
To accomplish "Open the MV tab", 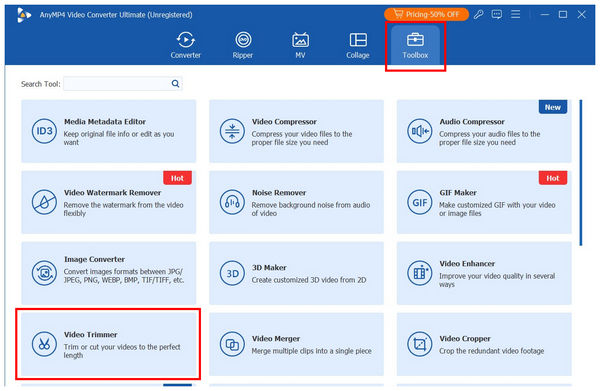I will pyautogui.click(x=300, y=46).
